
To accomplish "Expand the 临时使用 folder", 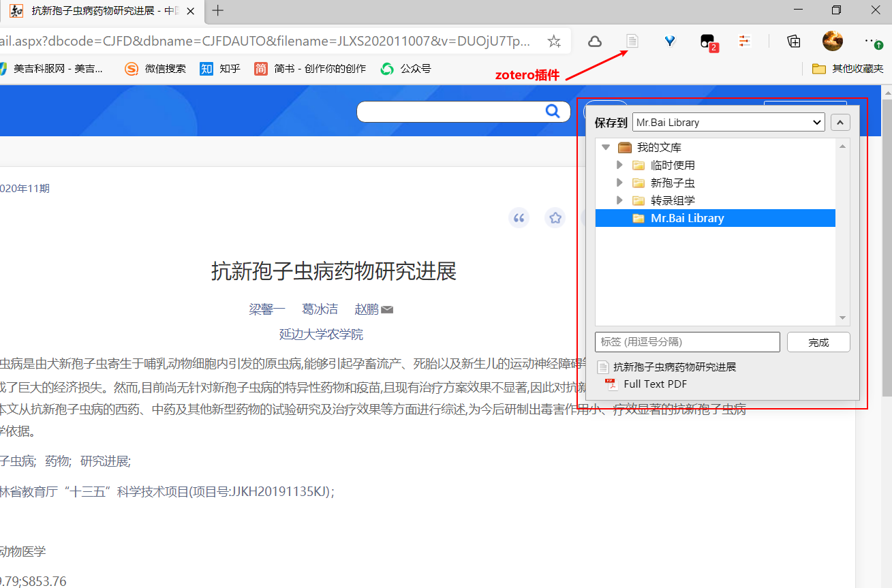I will pyautogui.click(x=619, y=165).
